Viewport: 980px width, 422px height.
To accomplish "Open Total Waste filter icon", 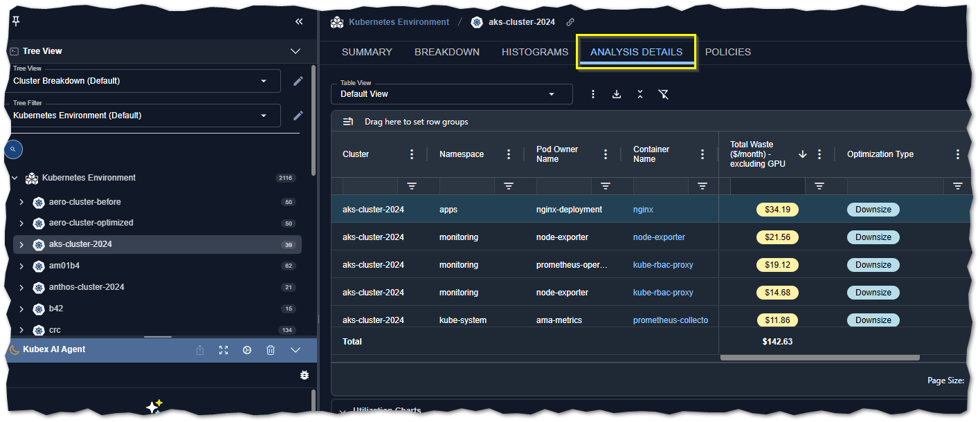I will click(819, 186).
